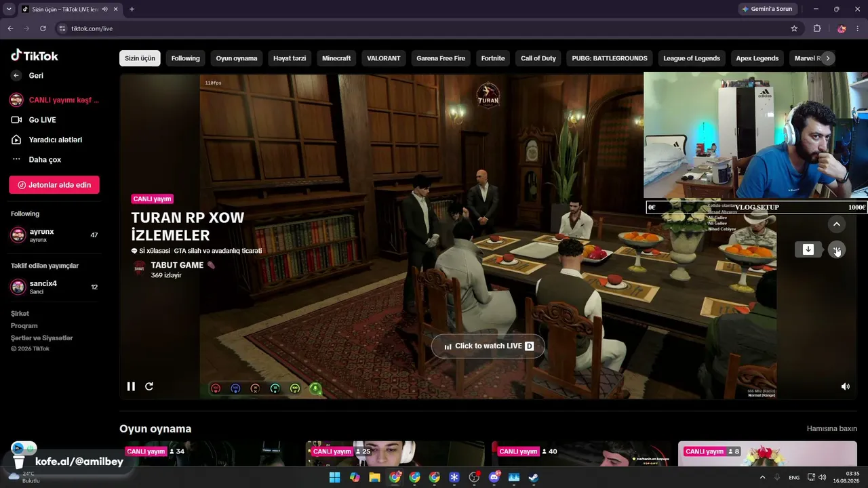Image resolution: width=868 pixels, height=488 pixels.
Task: Open Windows Start menu
Action: click(x=334, y=477)
